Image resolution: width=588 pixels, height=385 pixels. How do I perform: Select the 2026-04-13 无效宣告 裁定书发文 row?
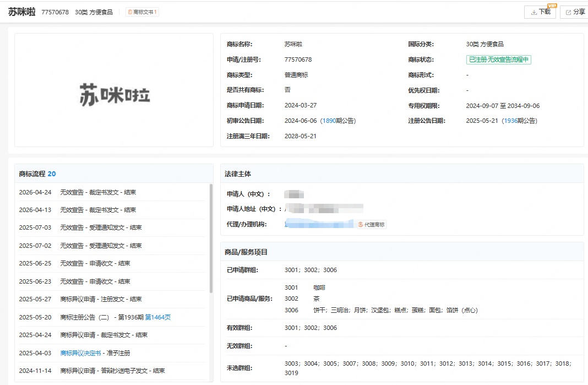click(x=112, y=210)
